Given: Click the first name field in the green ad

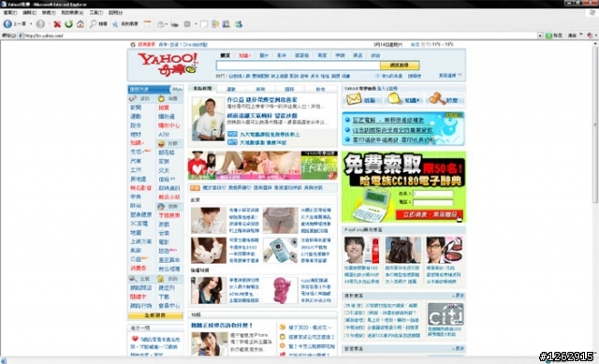Looking at the screenshot, I should pos(432,194).
